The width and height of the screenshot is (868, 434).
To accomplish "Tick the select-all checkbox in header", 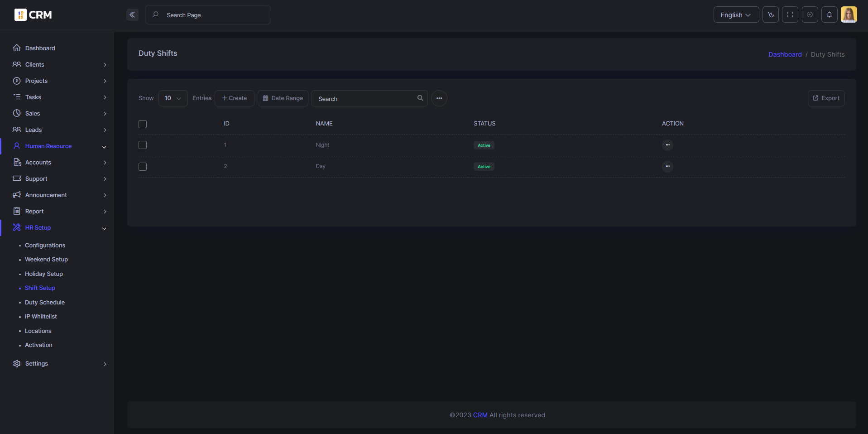I will (x=143, y=124).
